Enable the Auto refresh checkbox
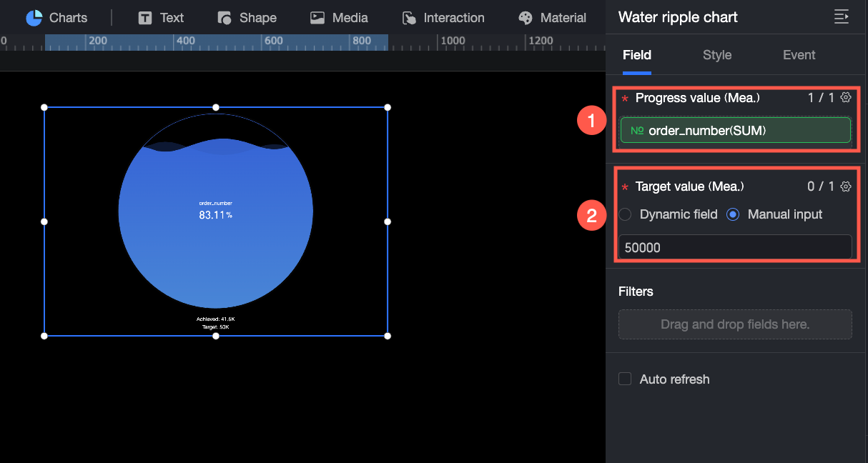The image size is (868, 463). pos(625,379)
